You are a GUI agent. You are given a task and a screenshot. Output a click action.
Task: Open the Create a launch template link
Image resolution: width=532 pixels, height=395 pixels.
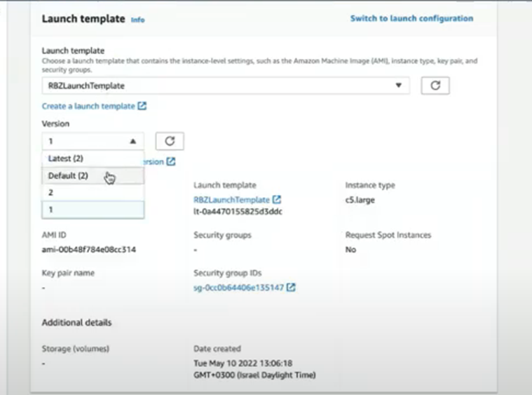pyautogui.click(x=88, y=106)
